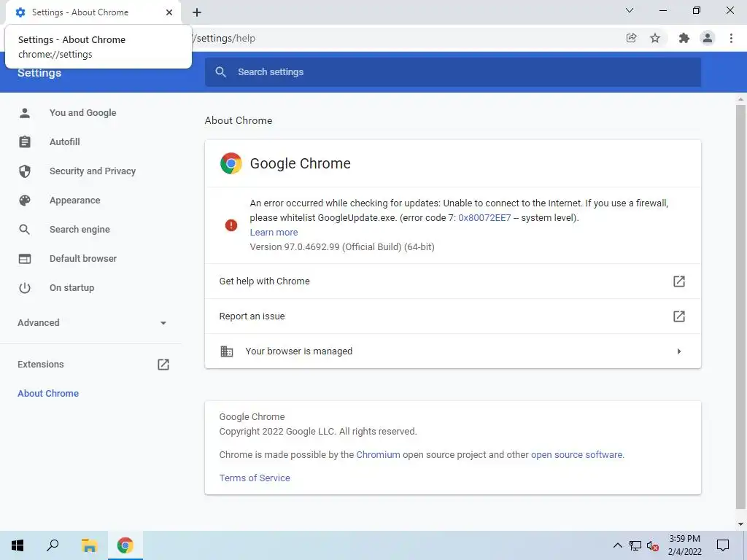Click the Search settings field
The width and height of the screenshot is (747, 560).
pyautogui.click(x=452, y=72)
